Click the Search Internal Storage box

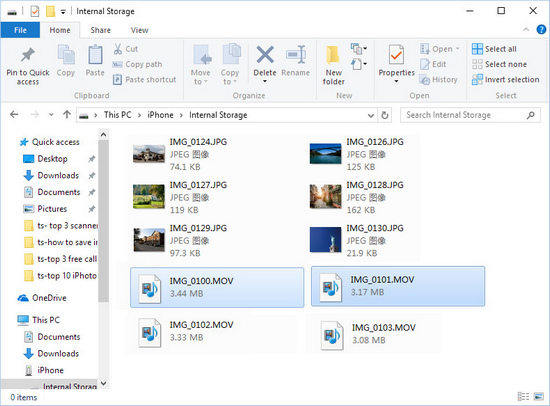(470, 115)
